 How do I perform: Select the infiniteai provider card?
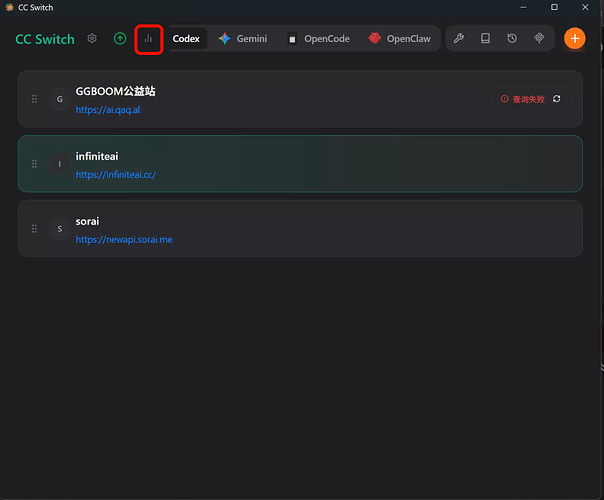click(x=300, y=164)
